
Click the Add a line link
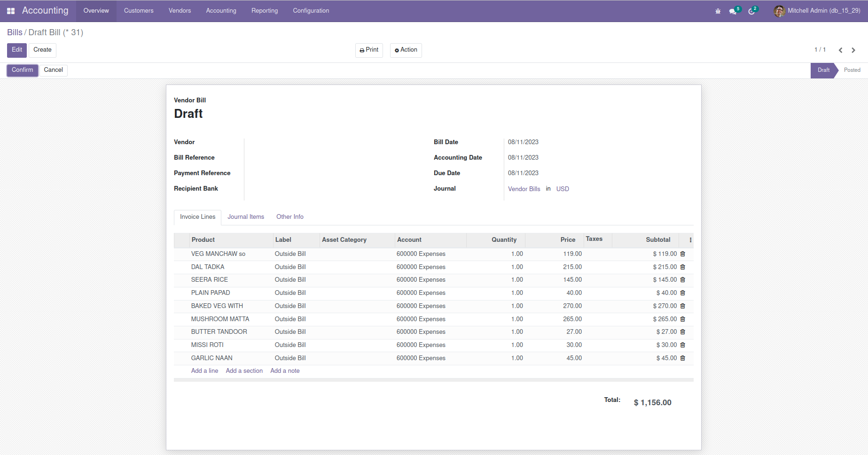pos(204,371)
